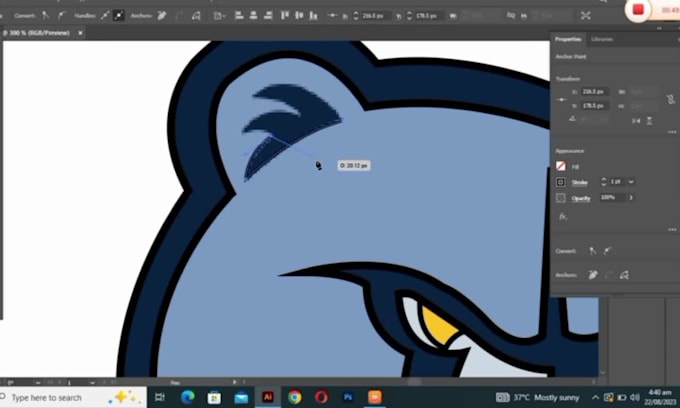Open Mail app from taskbar
Viewport: 680px width, 408px height.
tap(241, 397)
